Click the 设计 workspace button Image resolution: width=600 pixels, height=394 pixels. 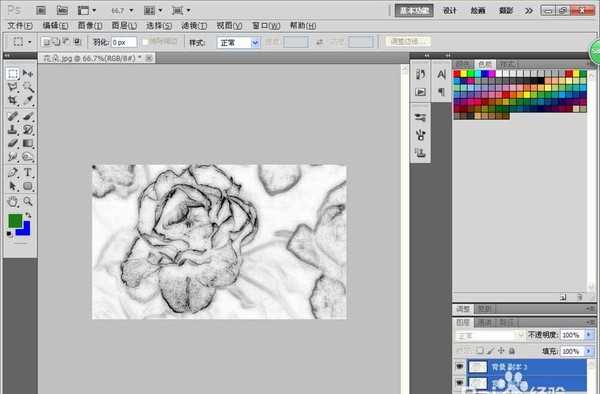click(x=450, y=10)
